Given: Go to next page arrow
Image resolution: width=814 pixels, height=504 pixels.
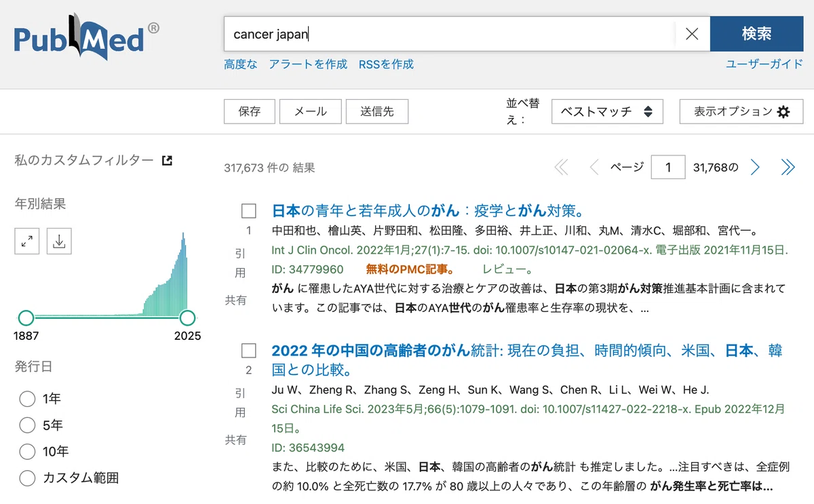Looking at the screenshot, I should [x=754, y=168].
